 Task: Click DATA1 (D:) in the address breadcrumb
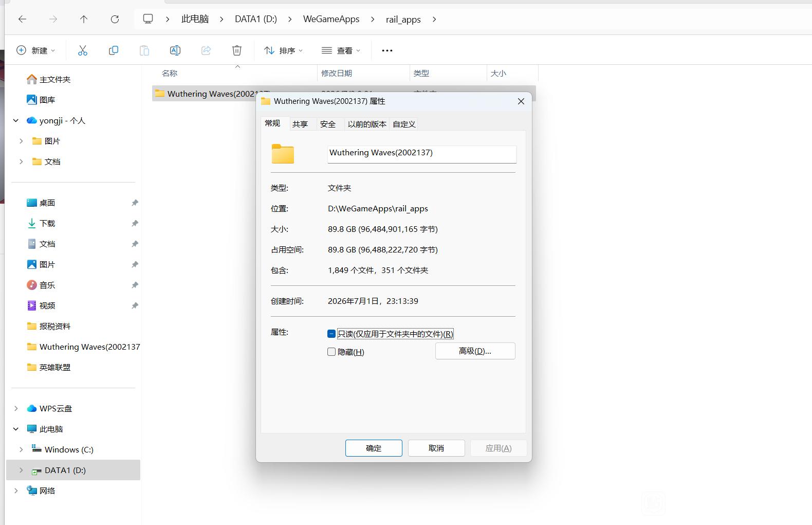pyautogui.click(x=256, y=19)
